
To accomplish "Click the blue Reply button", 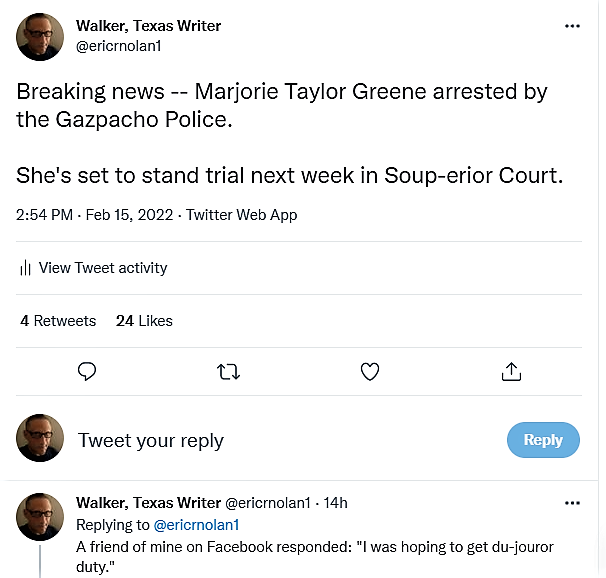I will (543, 440).
